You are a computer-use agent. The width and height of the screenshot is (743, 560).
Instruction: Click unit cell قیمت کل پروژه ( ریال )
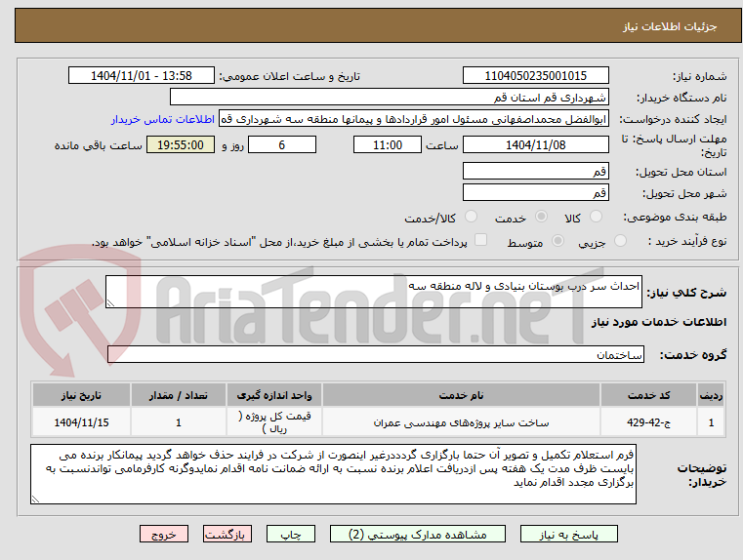(x=274, y=422)
